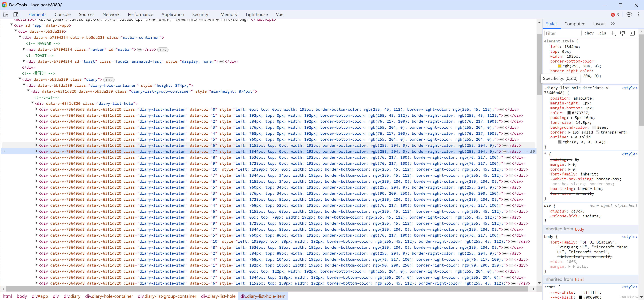Expand the padding shorthand property triangle
Viewport: 644px width, 300px height.
pyautogui.click(x=572, y=118)
